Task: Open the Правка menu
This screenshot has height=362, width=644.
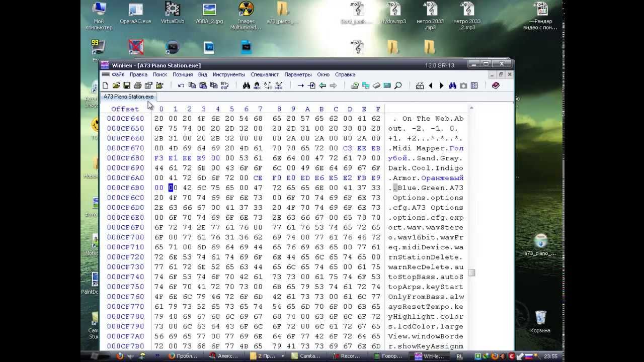Action: (x=138, y=74)
